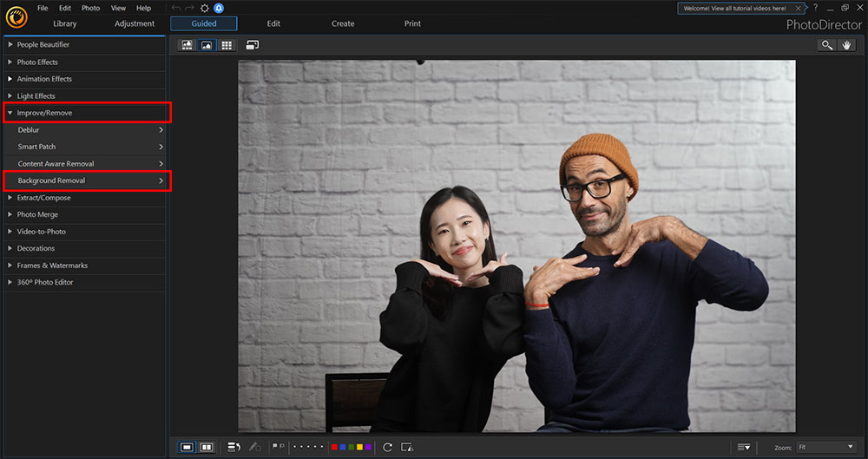Expand the Animation Effects section
The height and width of the screenshot is (459, 868).
coord(85,79)
